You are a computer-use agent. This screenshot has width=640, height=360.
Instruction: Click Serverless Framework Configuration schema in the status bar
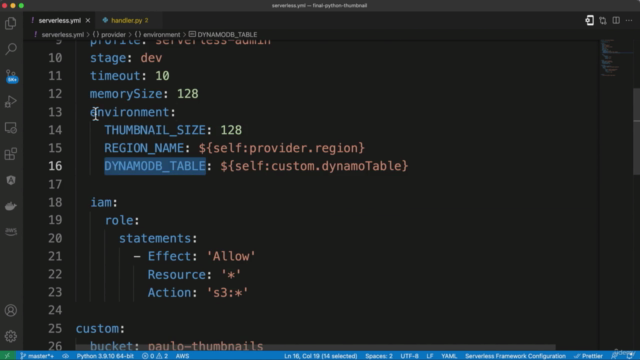coord(516,356)
